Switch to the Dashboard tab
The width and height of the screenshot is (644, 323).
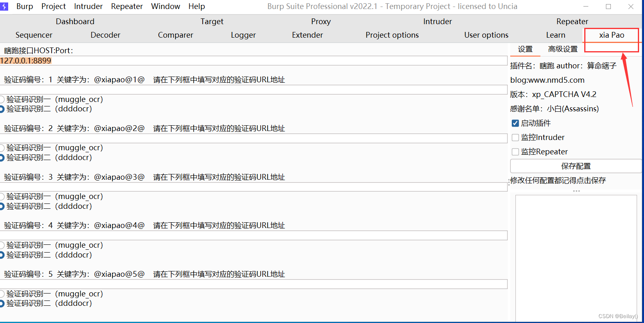pos(75,21)
